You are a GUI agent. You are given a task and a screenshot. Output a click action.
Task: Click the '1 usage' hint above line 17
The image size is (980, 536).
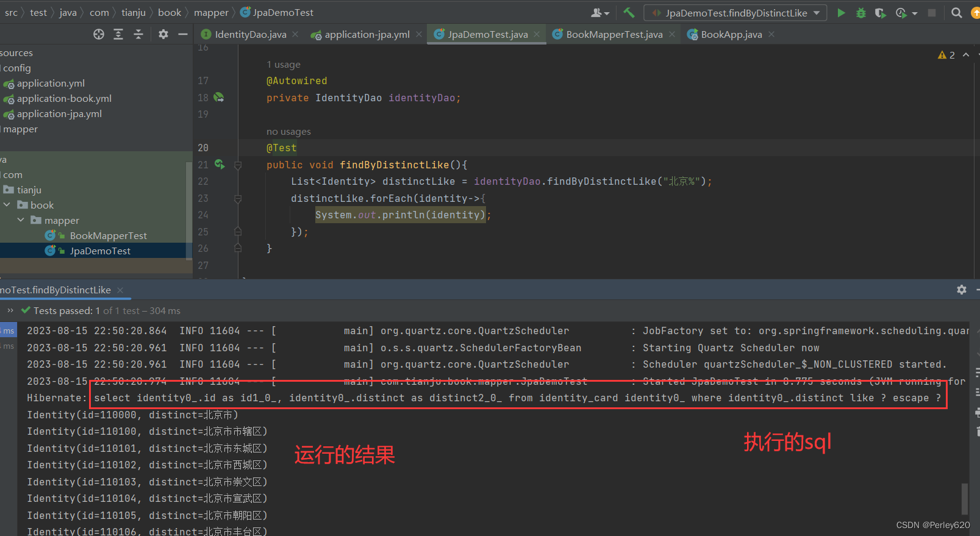click(283, 64)
